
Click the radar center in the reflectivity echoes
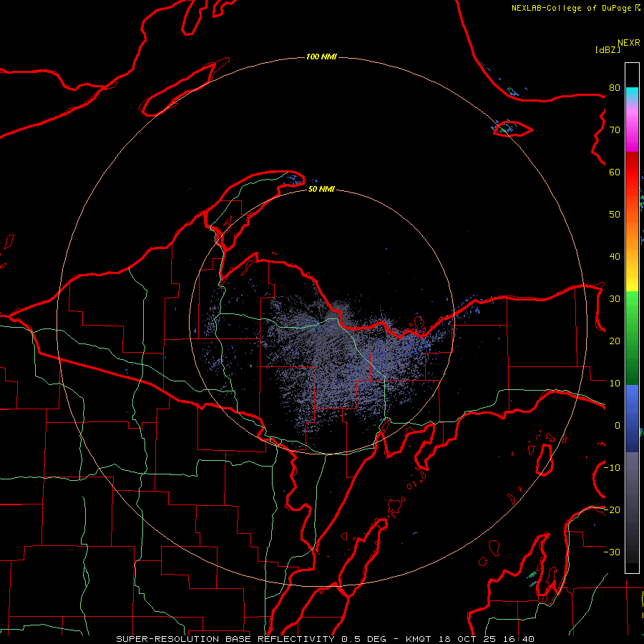pos(322,322)
